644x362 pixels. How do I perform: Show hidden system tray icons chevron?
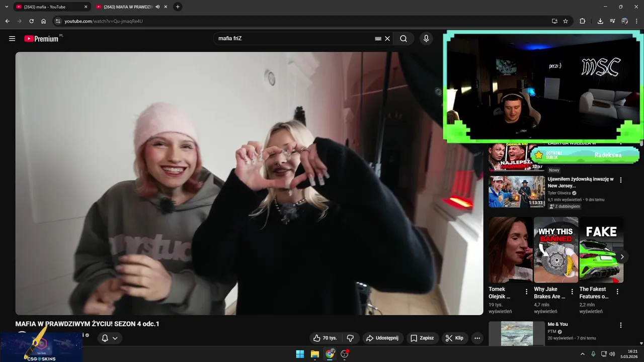[x=583, y=354]
